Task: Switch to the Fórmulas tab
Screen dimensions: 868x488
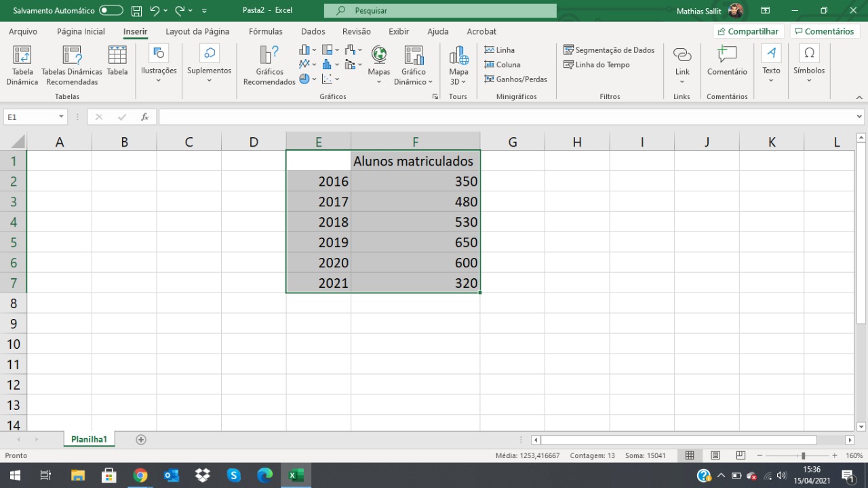Action: 266,31
